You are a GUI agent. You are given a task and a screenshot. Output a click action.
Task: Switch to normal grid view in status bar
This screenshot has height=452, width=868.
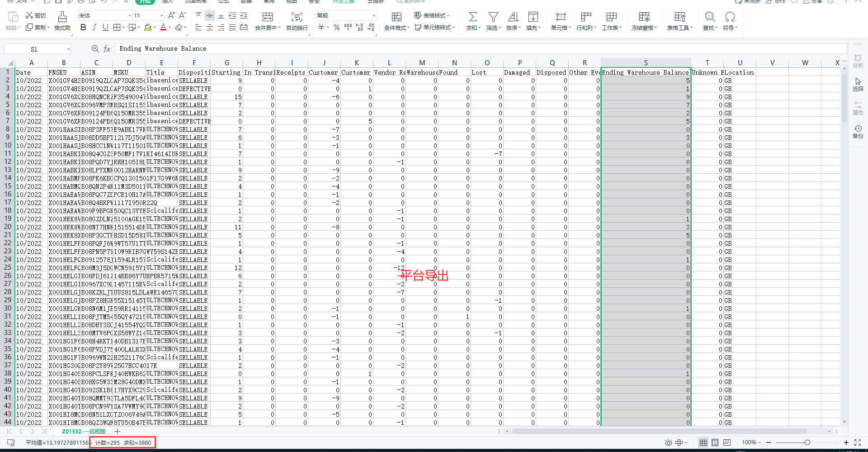tap(703, 442)
